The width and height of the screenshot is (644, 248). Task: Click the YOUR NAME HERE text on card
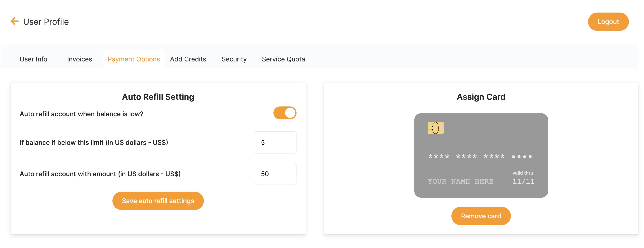tap(460, 181)
